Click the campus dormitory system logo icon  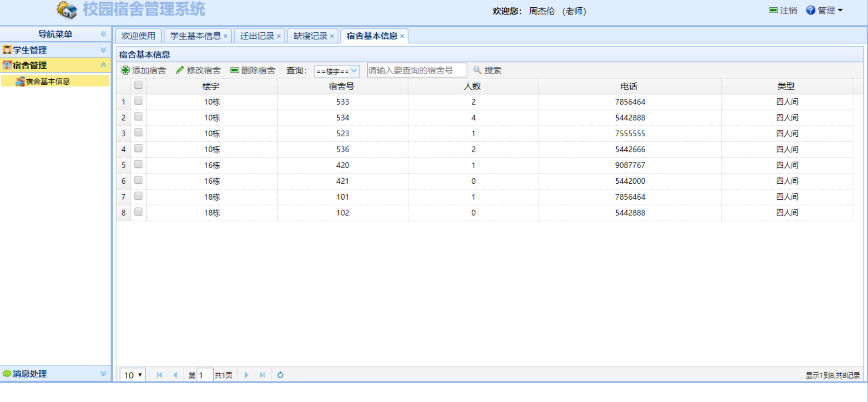pos(67,10)
